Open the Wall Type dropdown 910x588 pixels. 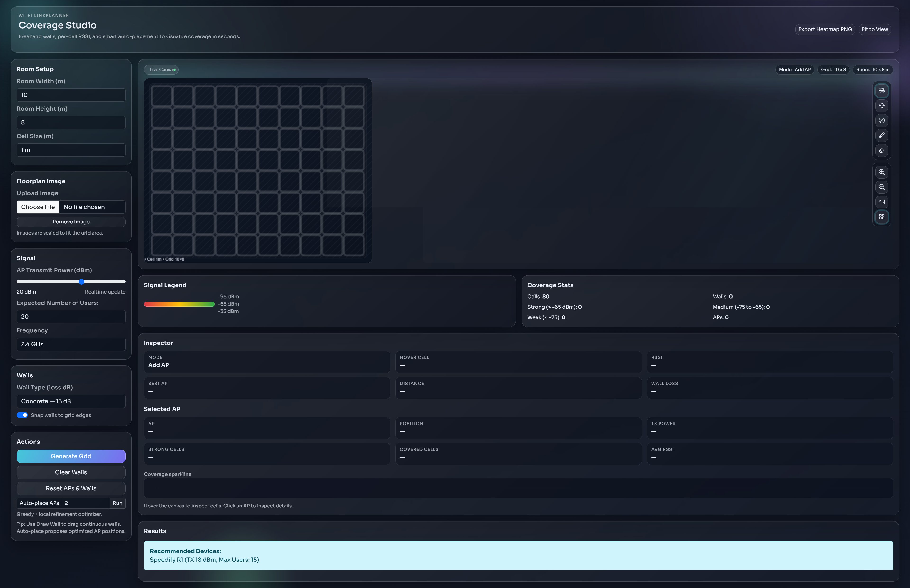coord(71,401)
